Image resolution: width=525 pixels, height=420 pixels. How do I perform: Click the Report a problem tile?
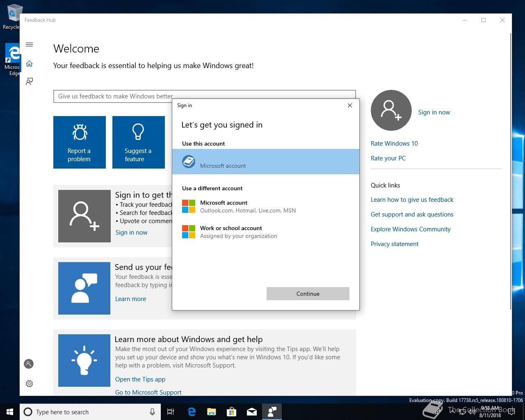(x=80, y=142)
